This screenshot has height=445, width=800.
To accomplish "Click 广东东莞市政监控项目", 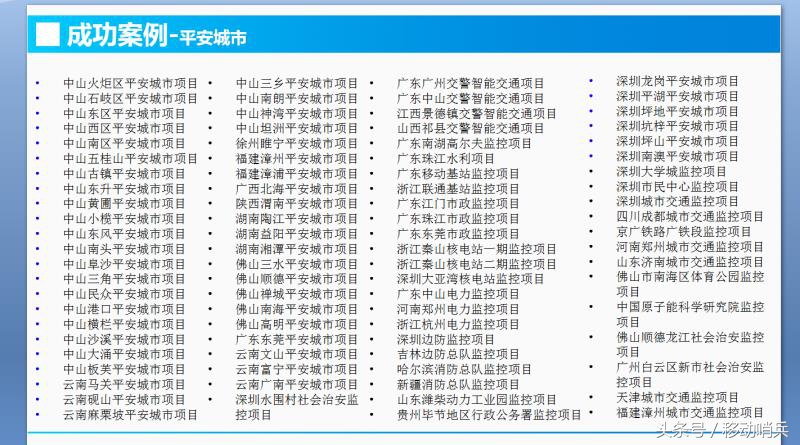I will [x=458, y=234].
